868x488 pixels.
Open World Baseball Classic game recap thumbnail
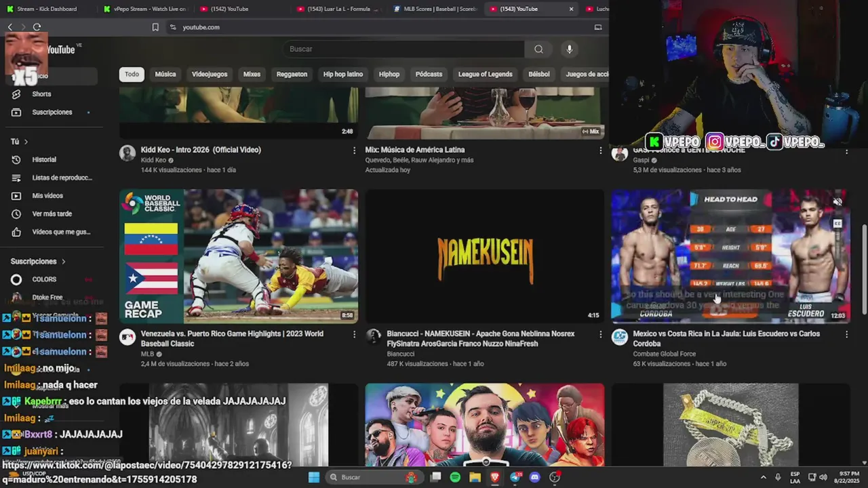(239, 256)
